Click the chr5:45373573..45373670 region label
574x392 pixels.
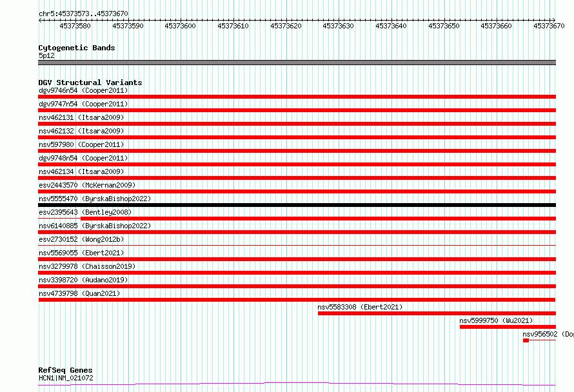pos(83,14)
